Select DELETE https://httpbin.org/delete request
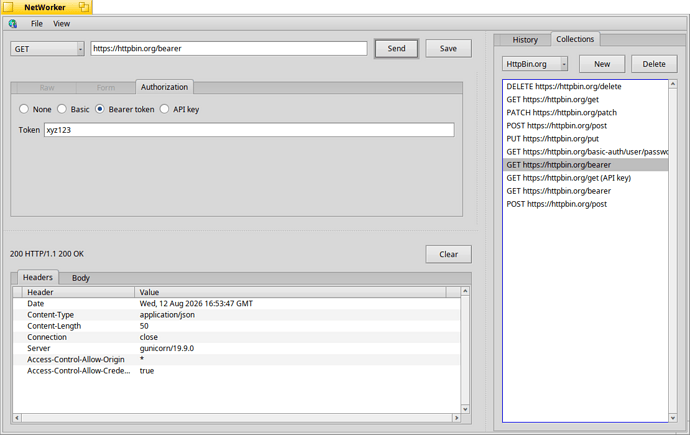690x435 pixels. [585, 87]
